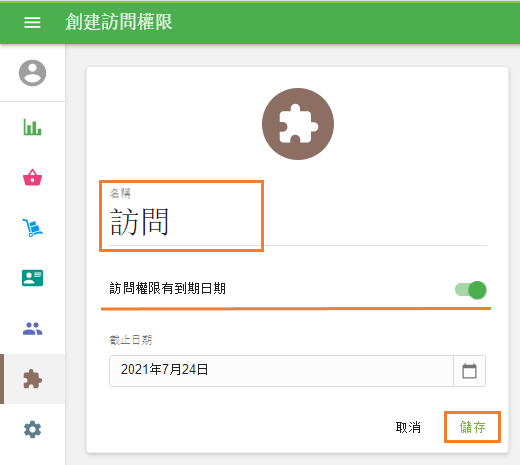Click the 取消 cancel button
Image resolution: width=520 pixels, height=465 pixels.
408,427
